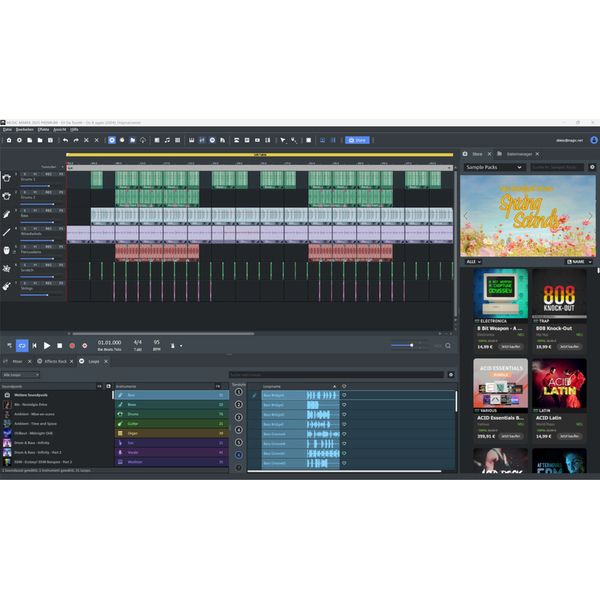Image resolution: width=600 pixels, height=600 pixels.
Task: Toggle favorite heart on the first Bass loop
Action: coord(344,395)
